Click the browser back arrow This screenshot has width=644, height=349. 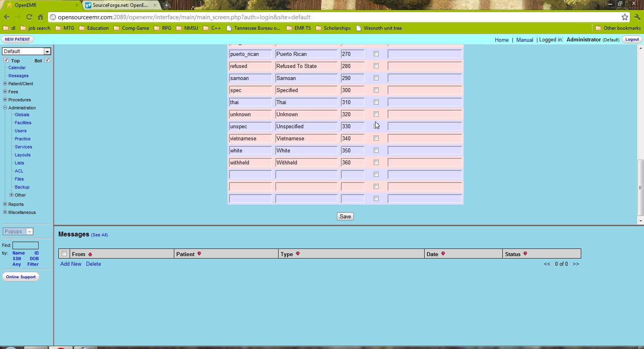pyautogui.click(x=6, y=17)
